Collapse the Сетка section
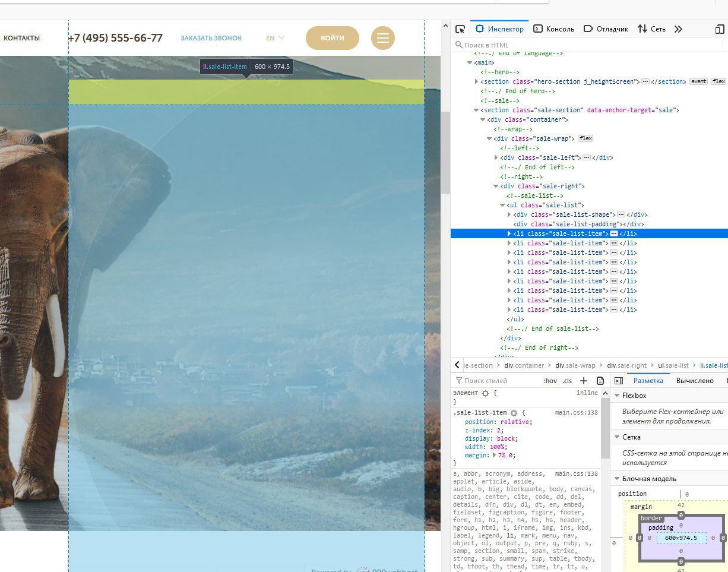The image size is (728, 572). click(617, 437)
